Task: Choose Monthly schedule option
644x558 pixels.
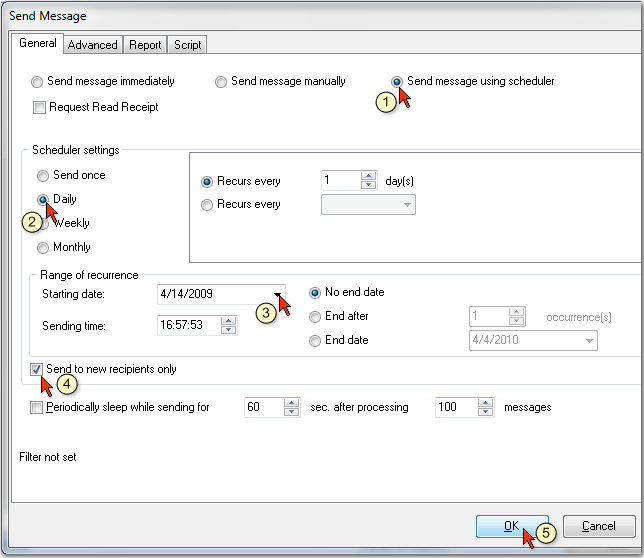Action: [x=43, y=248]
